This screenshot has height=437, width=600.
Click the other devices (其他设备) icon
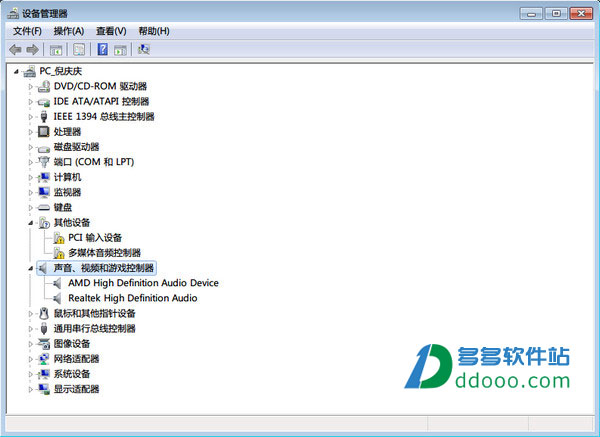coord(44,223)
